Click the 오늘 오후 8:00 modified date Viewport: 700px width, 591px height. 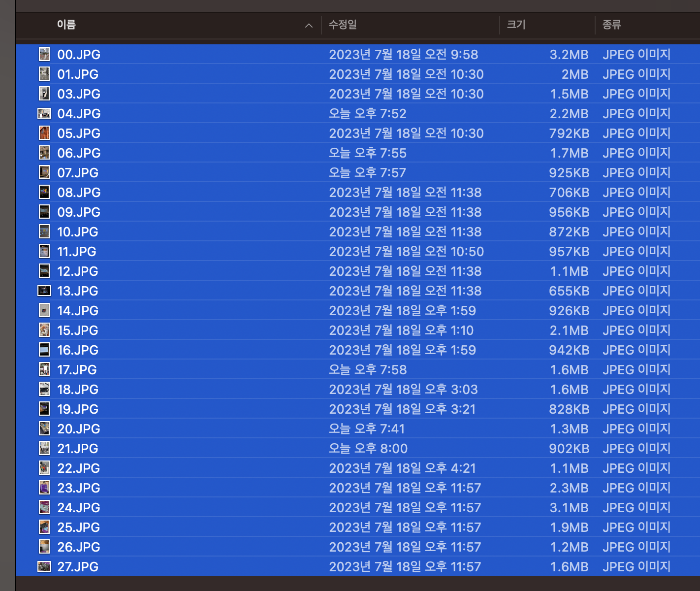(x=368, y=449)
